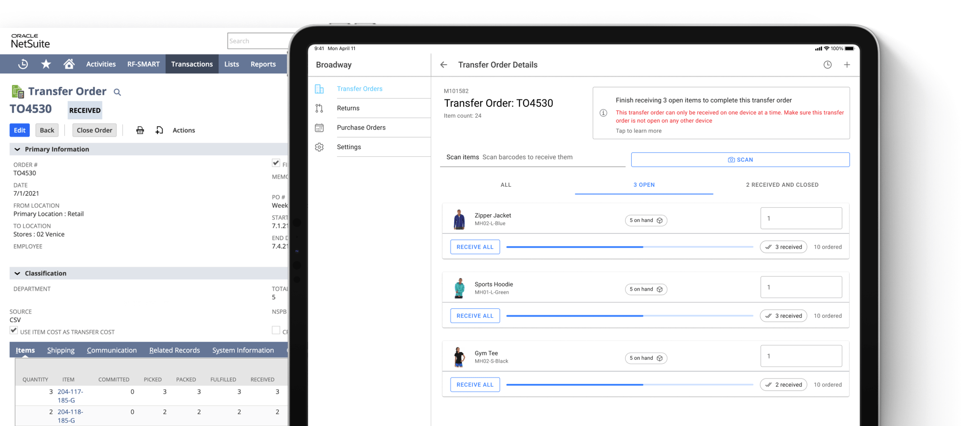Viewport: 980px width, 426px height.
Task: Click the Sports Hoodie product thumbnail
Action: click(459, 288)
